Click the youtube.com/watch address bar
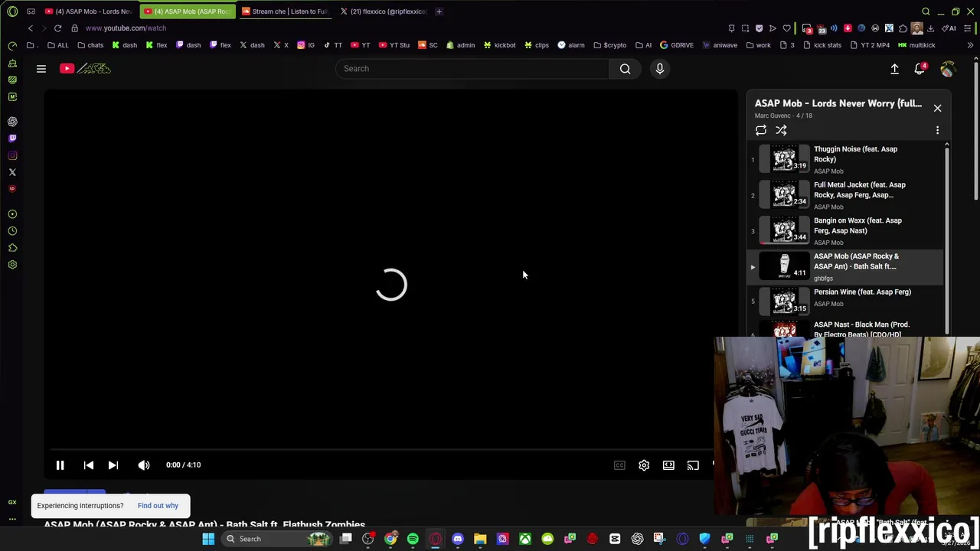980x551 pixels. pos(126,28)
